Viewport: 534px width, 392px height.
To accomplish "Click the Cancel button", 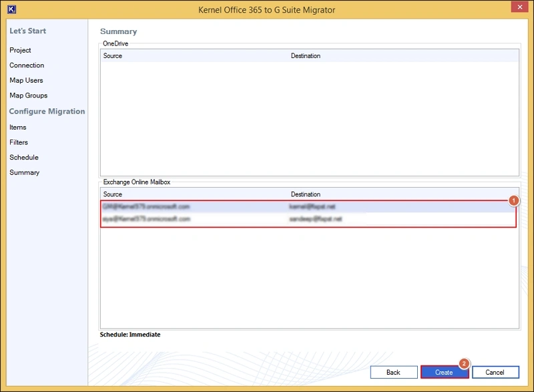I will (495, 372).
